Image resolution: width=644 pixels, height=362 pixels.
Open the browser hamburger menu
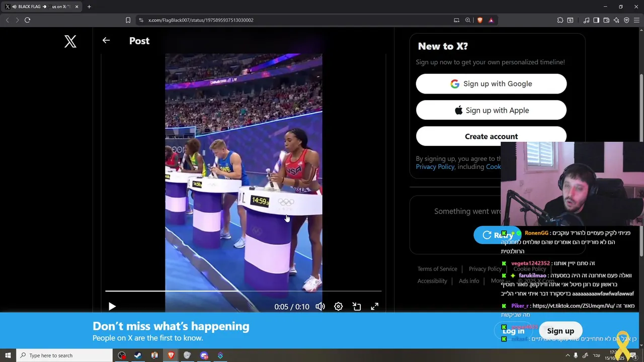[636, 20]
